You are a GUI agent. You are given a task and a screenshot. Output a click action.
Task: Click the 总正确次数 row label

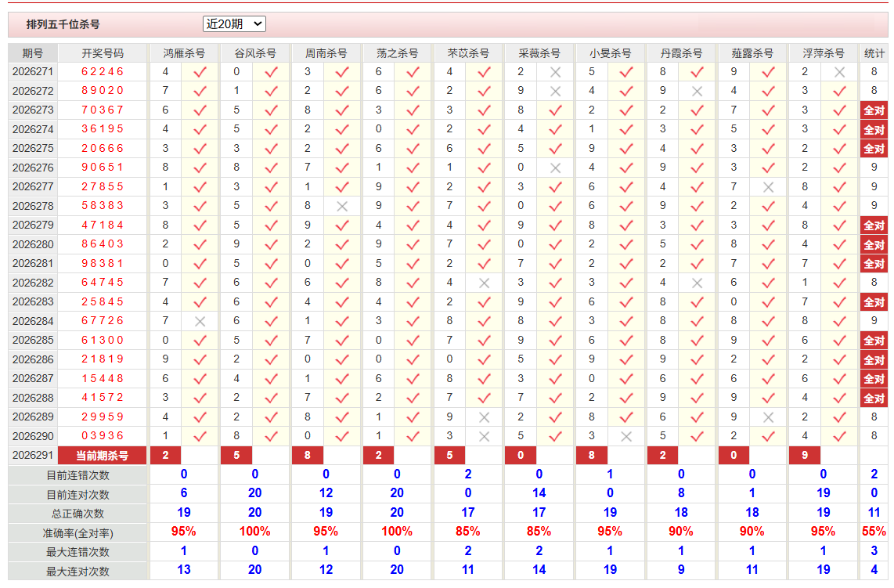pos(78,514)
